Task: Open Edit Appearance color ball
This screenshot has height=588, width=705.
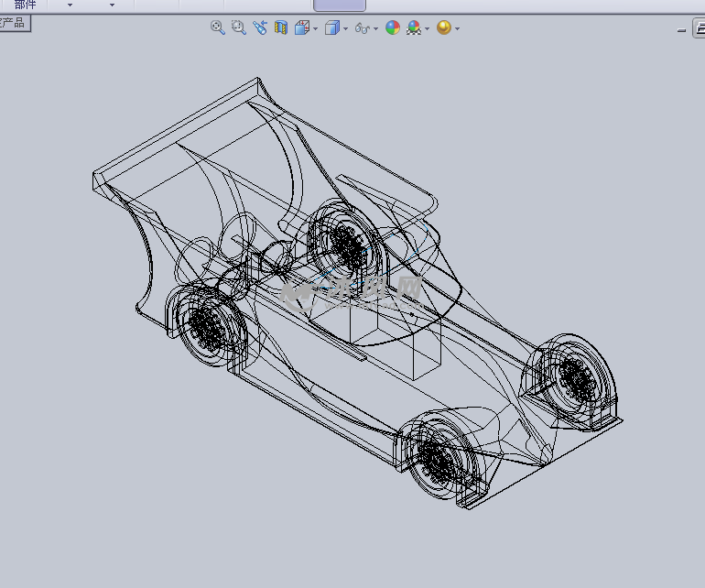Action: pyautogui.click(x=393, y=27)
